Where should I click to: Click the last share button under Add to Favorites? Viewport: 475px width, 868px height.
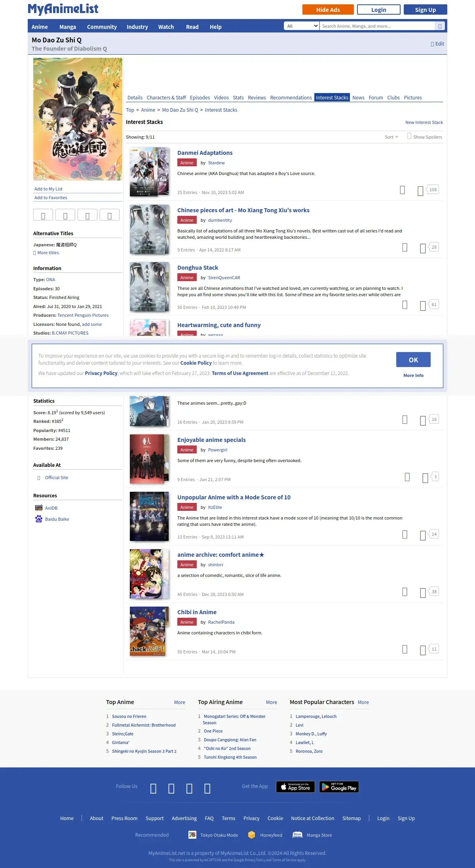[x=110, y=215]
